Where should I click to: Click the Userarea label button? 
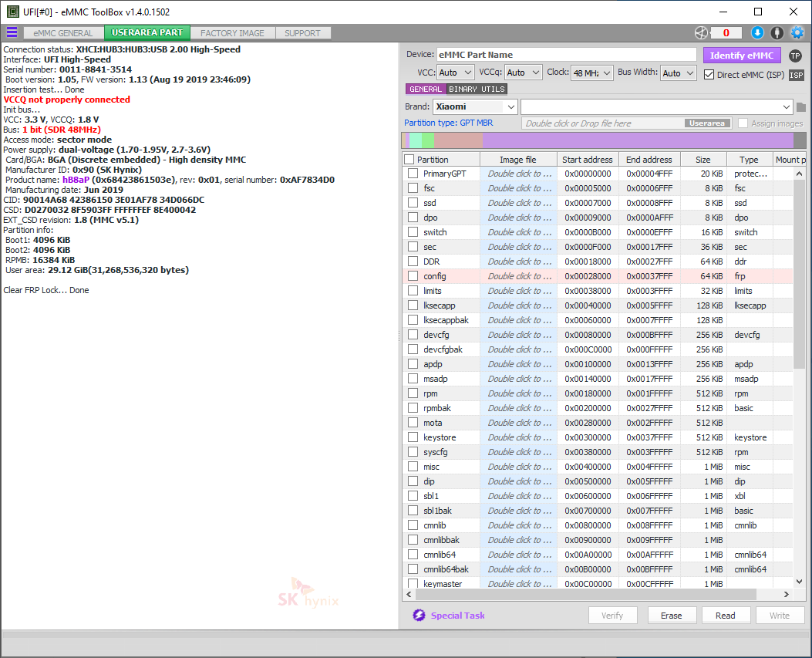(707, 123)
